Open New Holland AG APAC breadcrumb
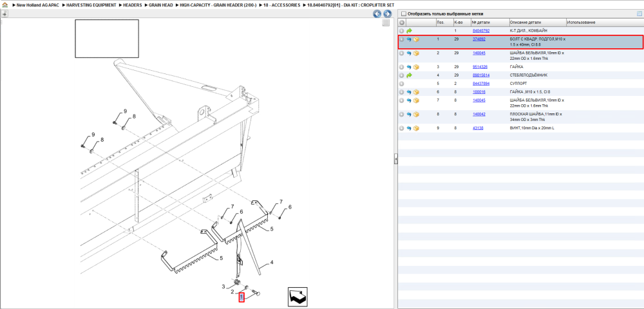Viewport: 644px width, 309px height. pyautogui.click(x=38, y=5)
